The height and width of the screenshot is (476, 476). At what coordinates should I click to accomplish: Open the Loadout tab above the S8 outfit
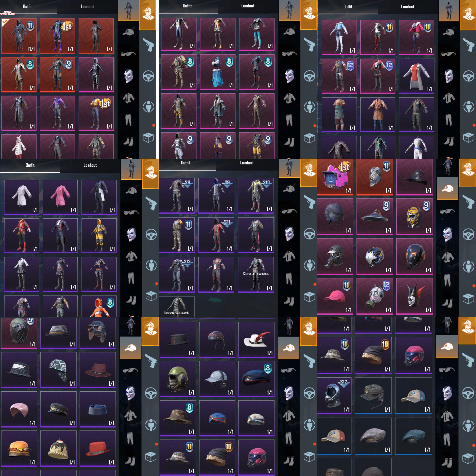coord(247,163)
